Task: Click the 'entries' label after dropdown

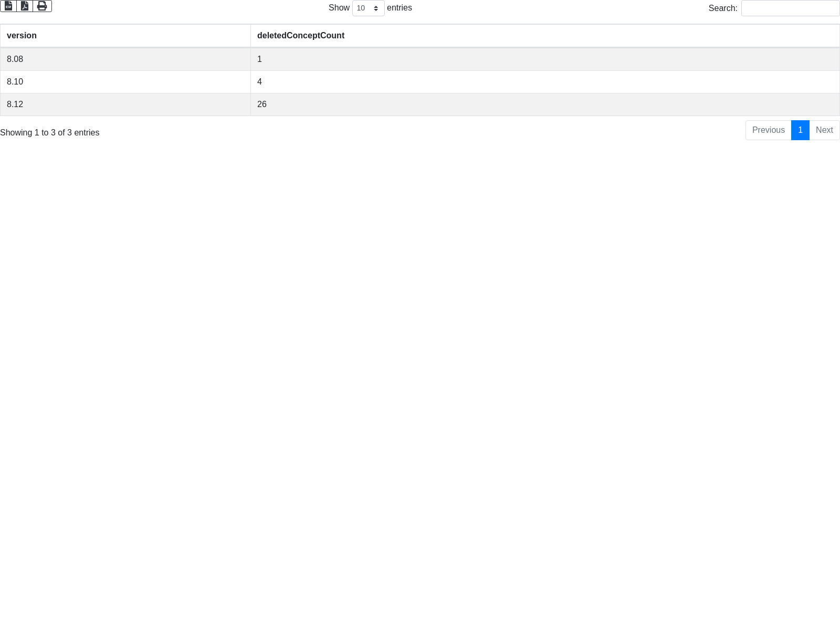Action: tap(400, 8)
